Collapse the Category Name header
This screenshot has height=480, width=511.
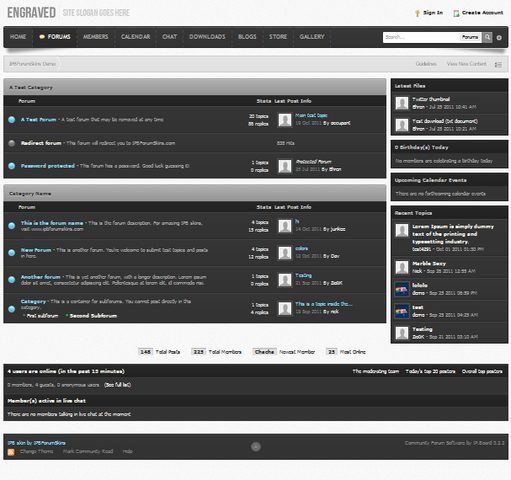[195, 193]
